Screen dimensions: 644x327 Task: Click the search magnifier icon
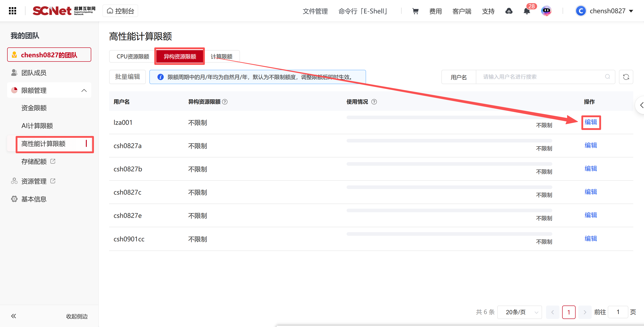click(607, 77)
